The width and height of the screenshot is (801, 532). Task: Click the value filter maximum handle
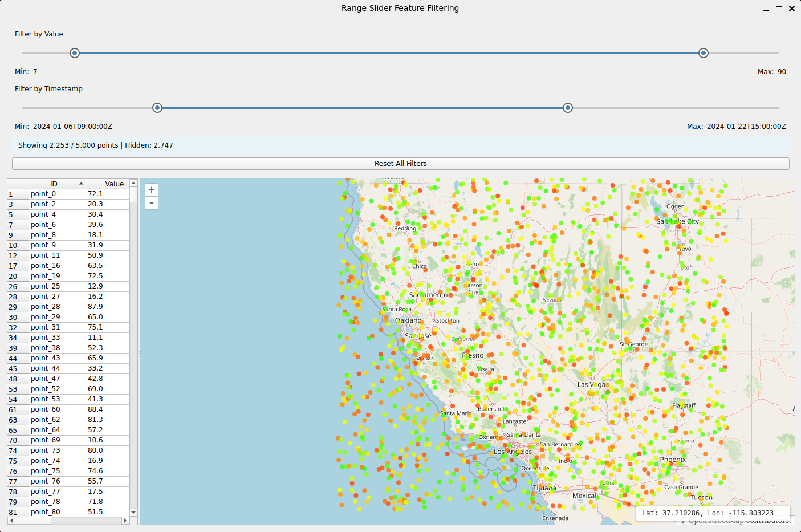704,53
